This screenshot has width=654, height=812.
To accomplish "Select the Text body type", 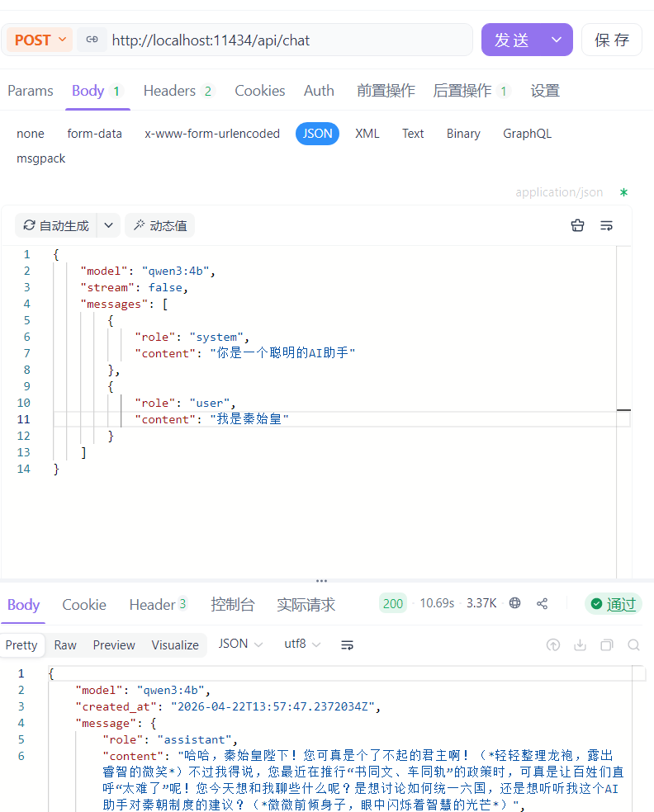I will coord(413,134).
